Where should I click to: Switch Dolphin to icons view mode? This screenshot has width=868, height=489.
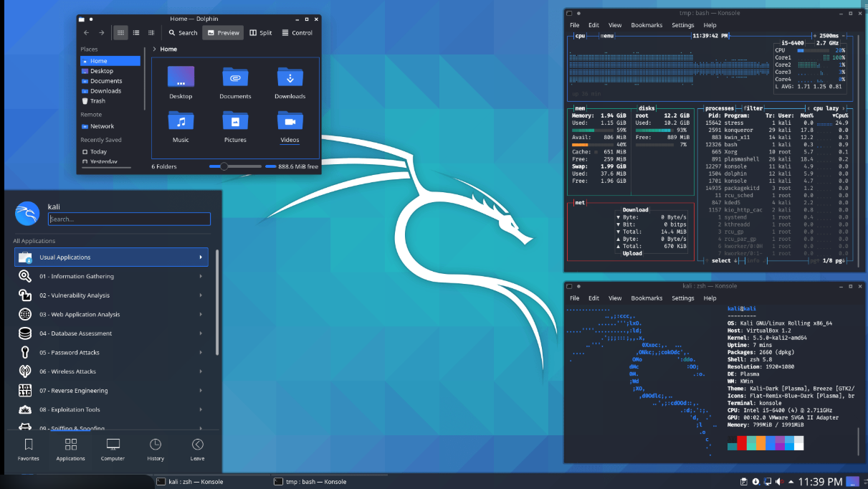(x=120, y=33)
